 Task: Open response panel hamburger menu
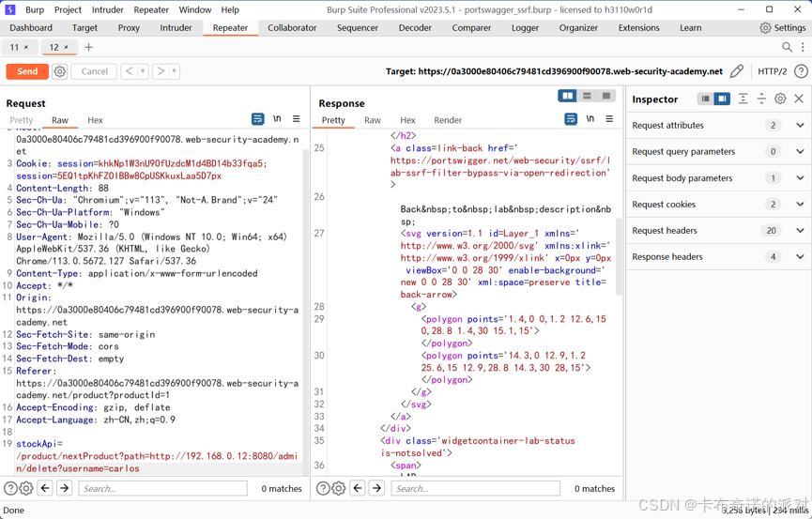tap(609, 119)
